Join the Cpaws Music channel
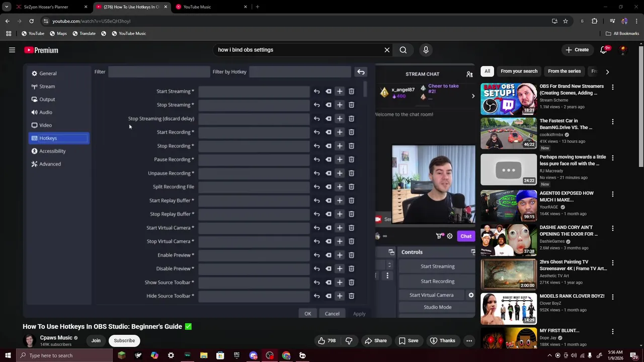 (96, 340)
